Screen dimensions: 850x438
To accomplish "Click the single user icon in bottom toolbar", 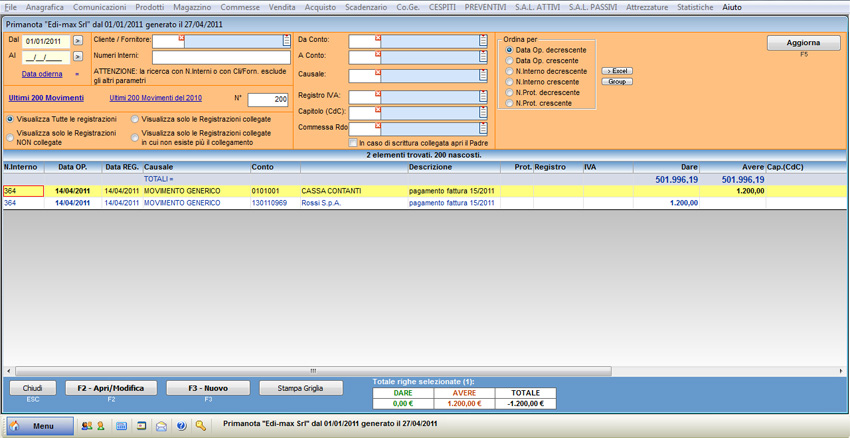I will [x=100, y=426].
